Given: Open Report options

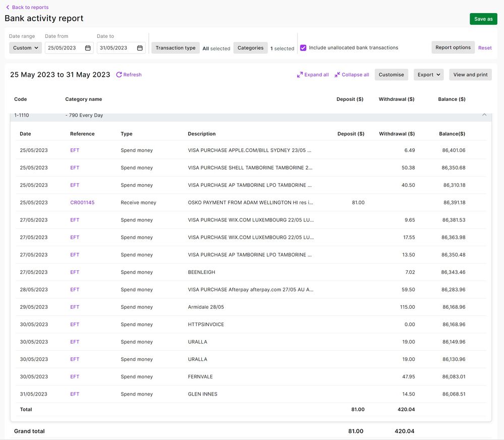Looking at the screenshot, I should pos(453,47).
